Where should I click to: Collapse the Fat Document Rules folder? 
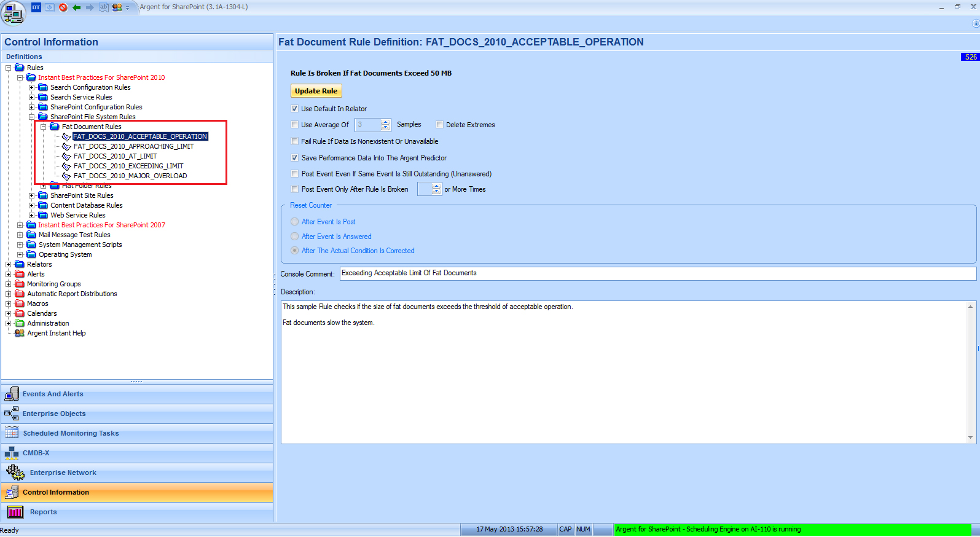pos(44,127)
